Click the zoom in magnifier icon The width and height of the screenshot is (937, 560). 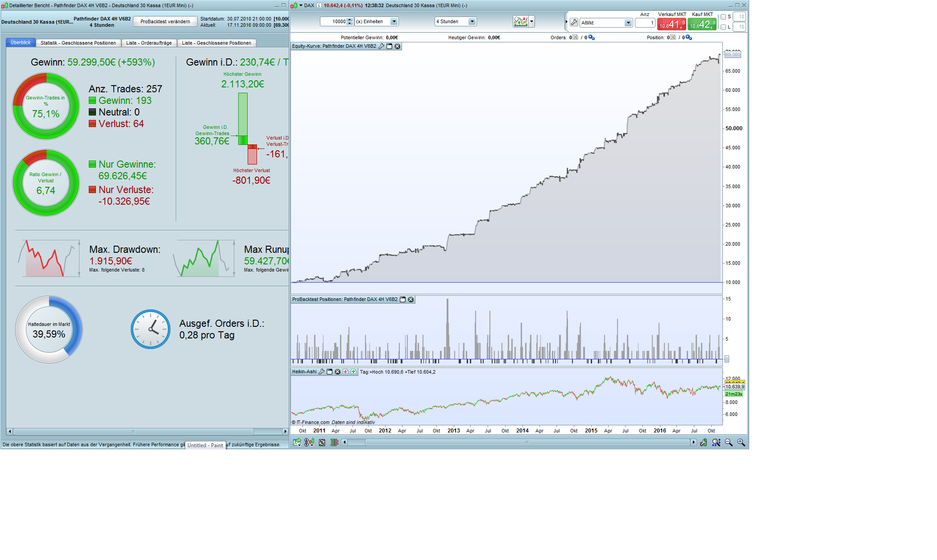coord(741,442)
